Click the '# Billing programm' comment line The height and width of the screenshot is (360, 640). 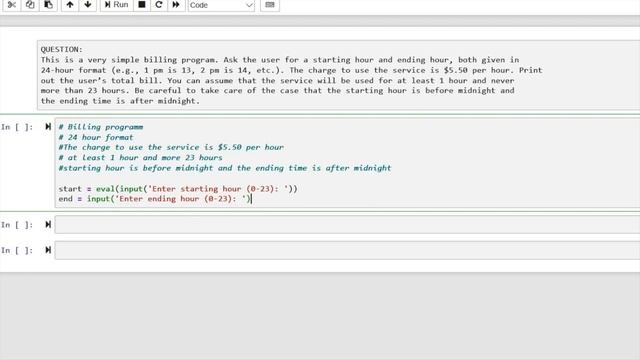(101, 127)
